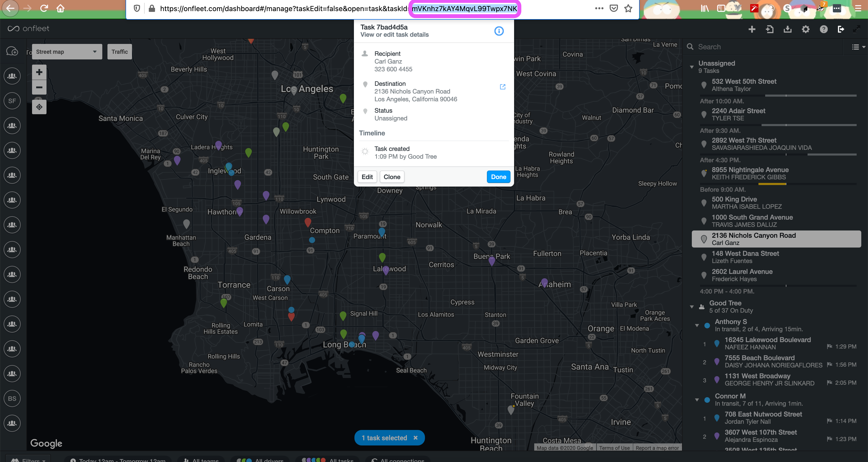Click the red task pin near Compton
The height and width of the screenshot is (462, 868).
pyautogui.click(x=308, y=222)
